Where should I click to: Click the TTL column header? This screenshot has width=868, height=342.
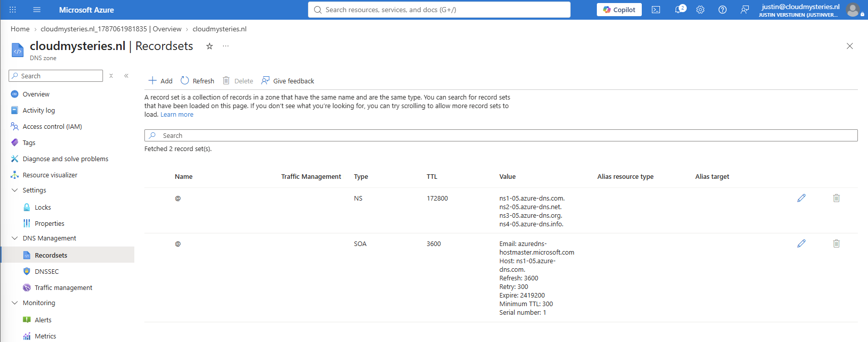[432, 177]
